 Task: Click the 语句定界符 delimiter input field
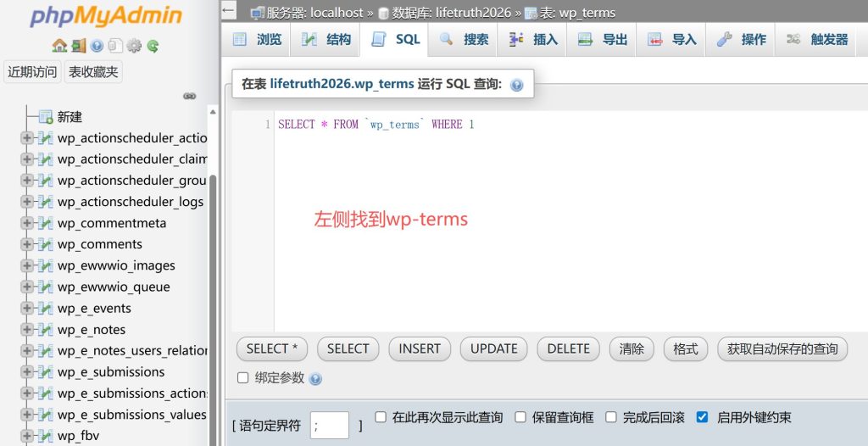(x=330, y=426)
